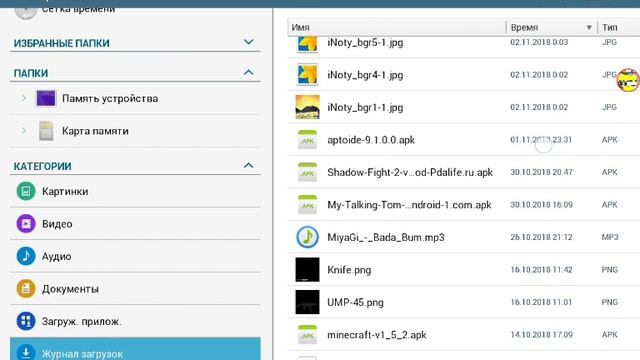Image resolution: width=640 pixels, height=360 pixels.
Task: Open the Картинки category icon
Action: coord(26,191)
